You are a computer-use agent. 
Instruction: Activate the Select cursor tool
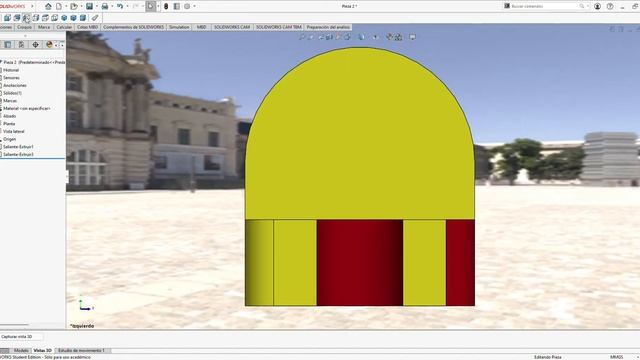click(151, 6)
